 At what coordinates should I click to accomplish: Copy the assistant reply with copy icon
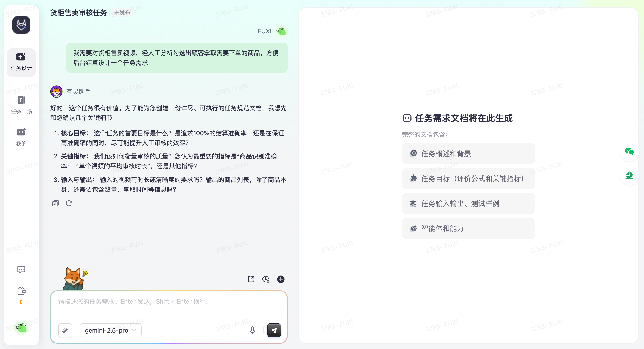click(x=56, y=203)
